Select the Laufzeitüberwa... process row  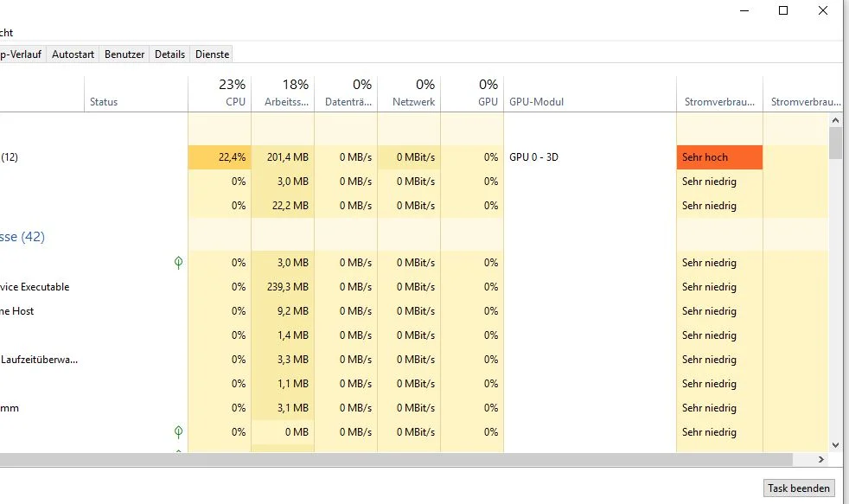tap(414, 360)
